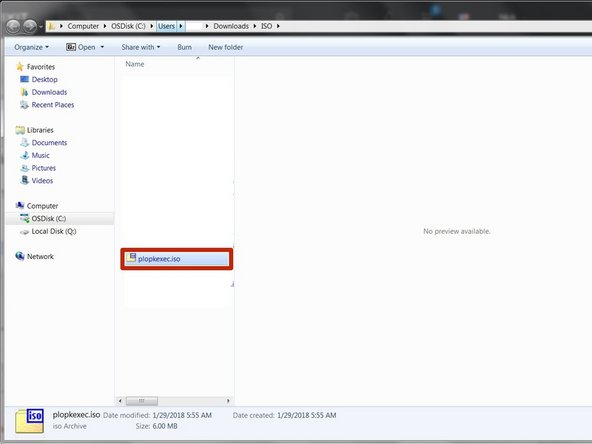Expand the Open button dropdown arrow
Image resolution: width=592 pixels, height=444 pixels.
pyautogui.click(x=102, y=47)
